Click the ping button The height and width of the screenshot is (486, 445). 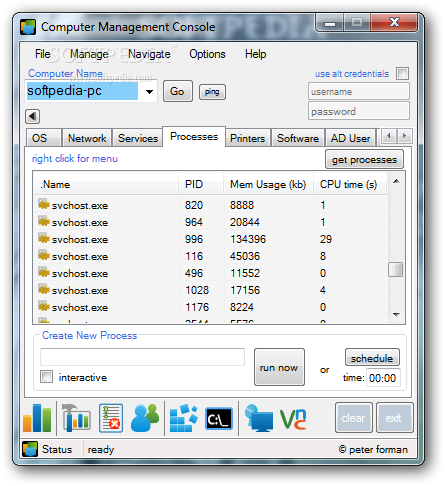(212, 92)
